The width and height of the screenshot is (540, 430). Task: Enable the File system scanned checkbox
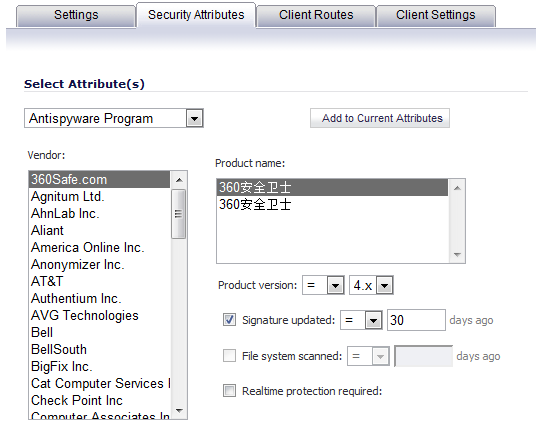(229, 356)
